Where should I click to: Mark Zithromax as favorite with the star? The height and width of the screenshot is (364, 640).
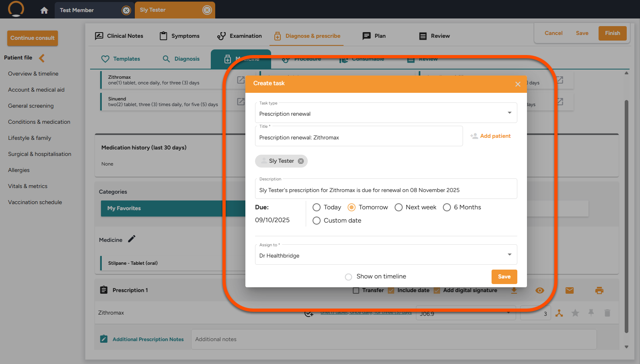[x=576, y=313]
